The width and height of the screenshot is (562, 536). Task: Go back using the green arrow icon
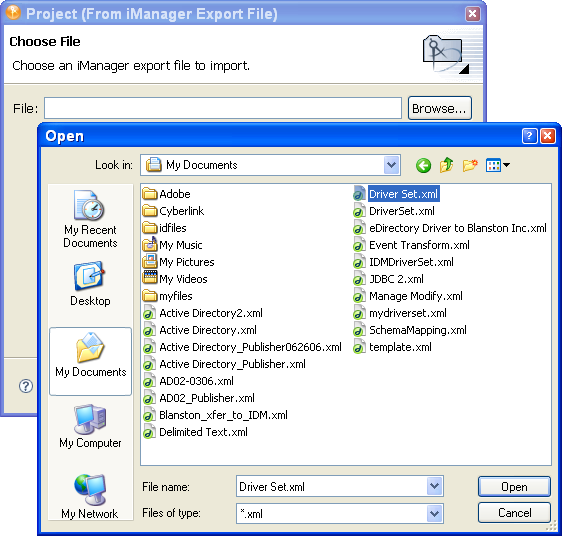(x=423, y=165)
